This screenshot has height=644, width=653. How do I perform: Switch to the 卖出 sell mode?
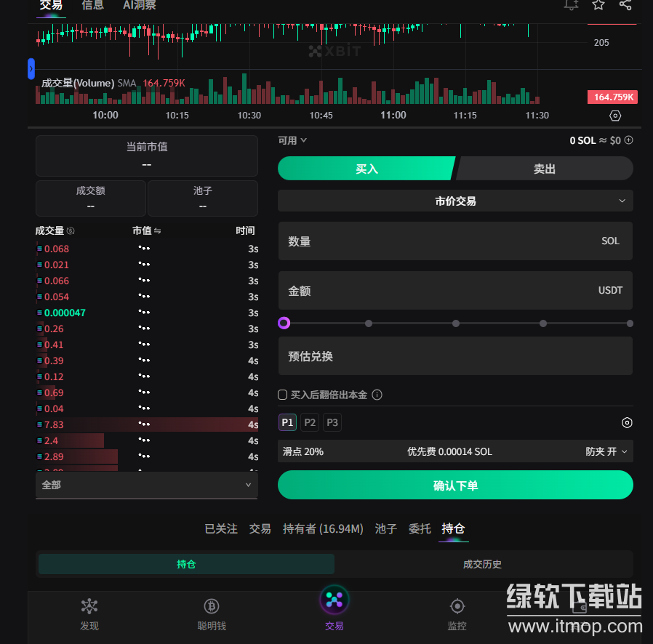[544, 169]
